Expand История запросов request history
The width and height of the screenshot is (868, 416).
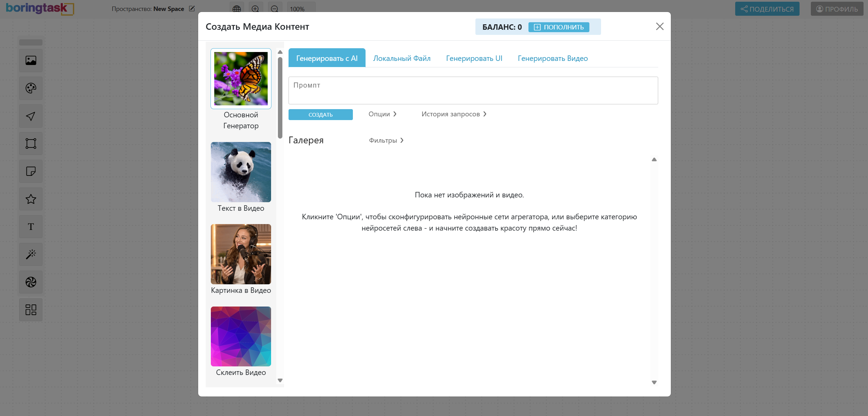pos(454,114)
